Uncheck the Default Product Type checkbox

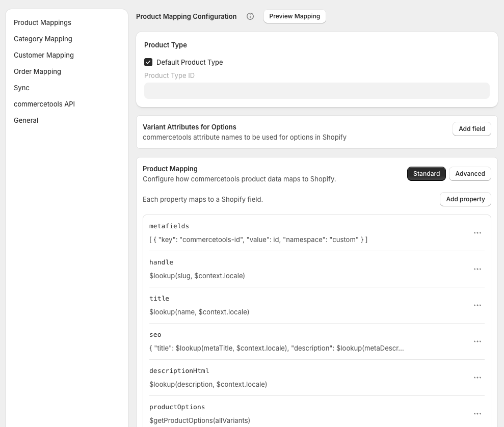point(148,62)
